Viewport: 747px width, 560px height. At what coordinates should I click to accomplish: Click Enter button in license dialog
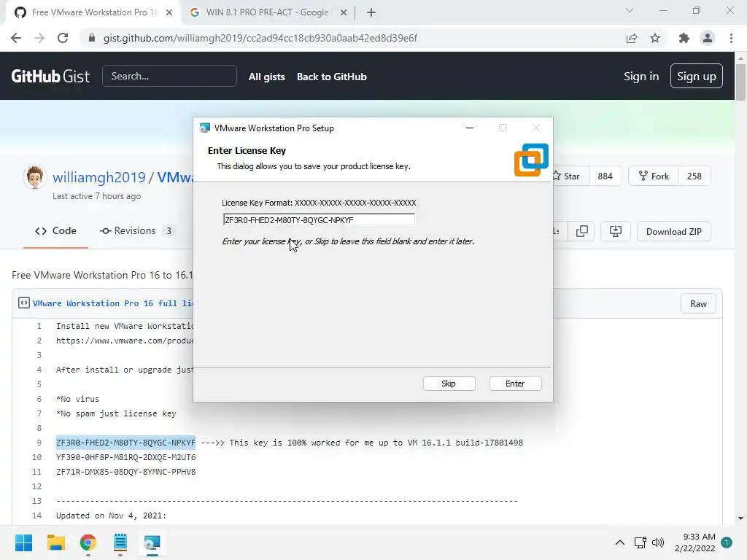pyautogui.click(x=515, y=384)
